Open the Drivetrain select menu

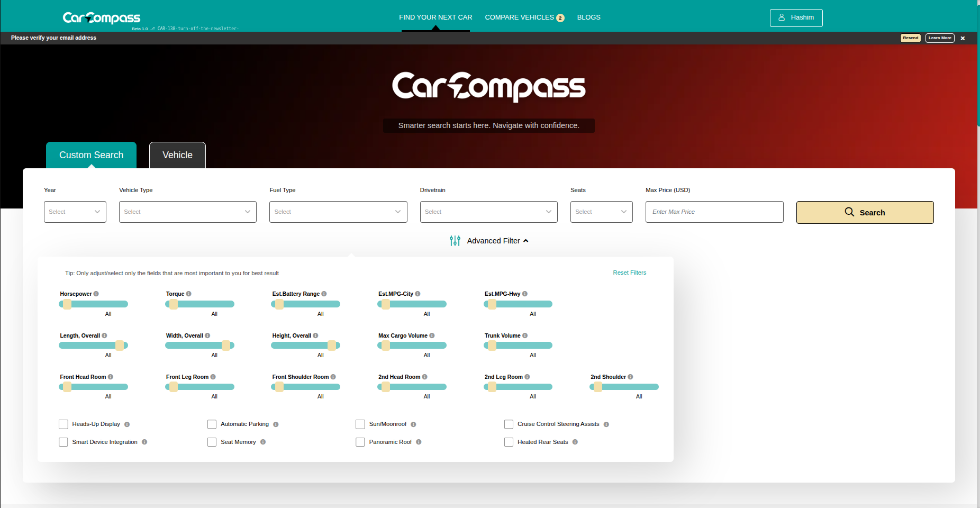tap(488, 212)
